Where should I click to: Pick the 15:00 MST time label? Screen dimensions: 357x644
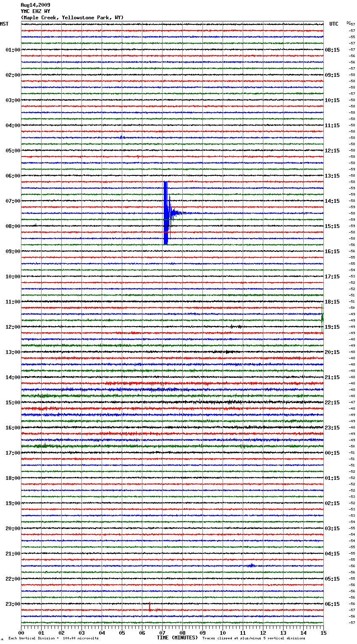pyautogui.click(x=13, y=403)
